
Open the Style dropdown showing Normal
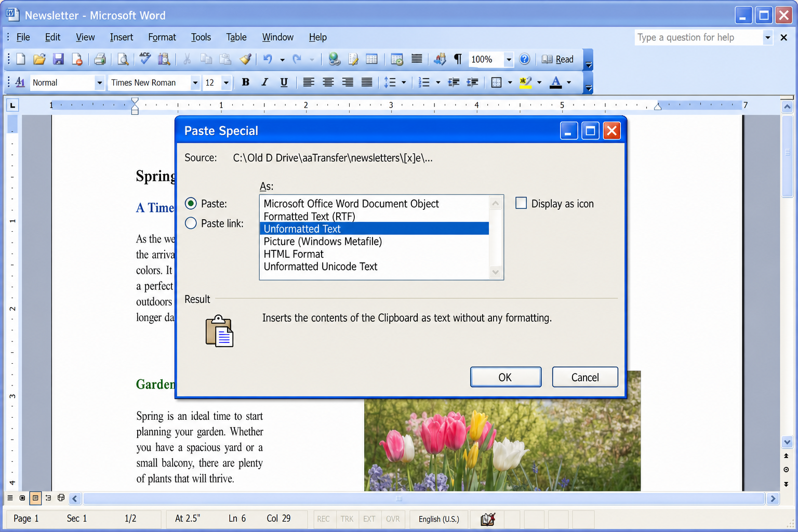click(99, 83)
